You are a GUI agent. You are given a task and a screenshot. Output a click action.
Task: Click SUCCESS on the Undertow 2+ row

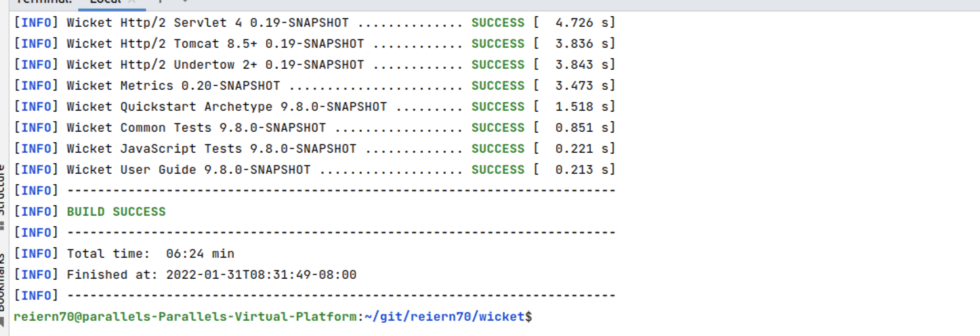click(498, 64)
